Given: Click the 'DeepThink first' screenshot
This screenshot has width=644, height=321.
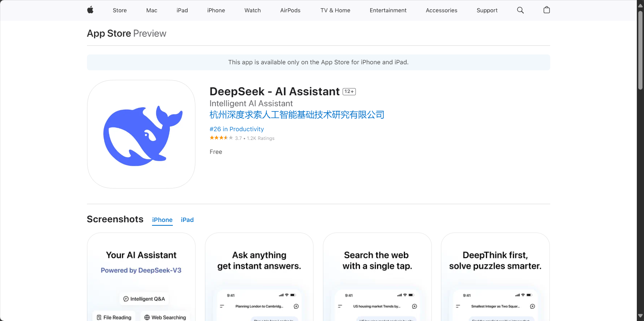Looking at the screenshot, I should pyautogui.click(x=495, y=277).
